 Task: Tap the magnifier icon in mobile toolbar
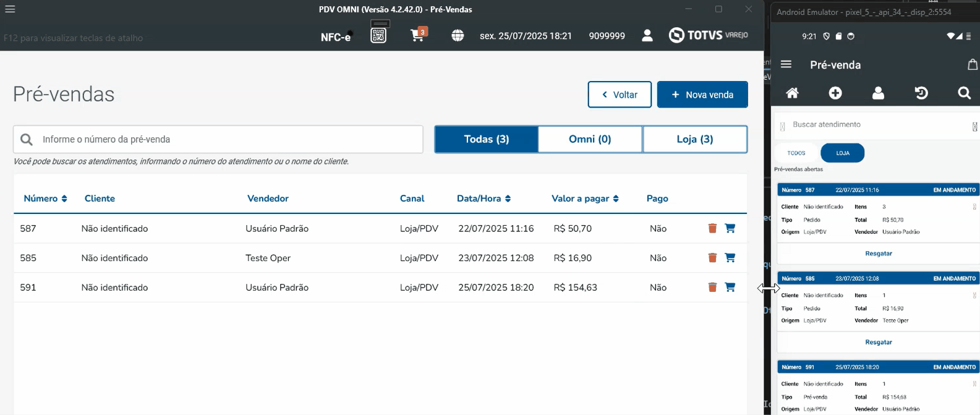[964, 93]
